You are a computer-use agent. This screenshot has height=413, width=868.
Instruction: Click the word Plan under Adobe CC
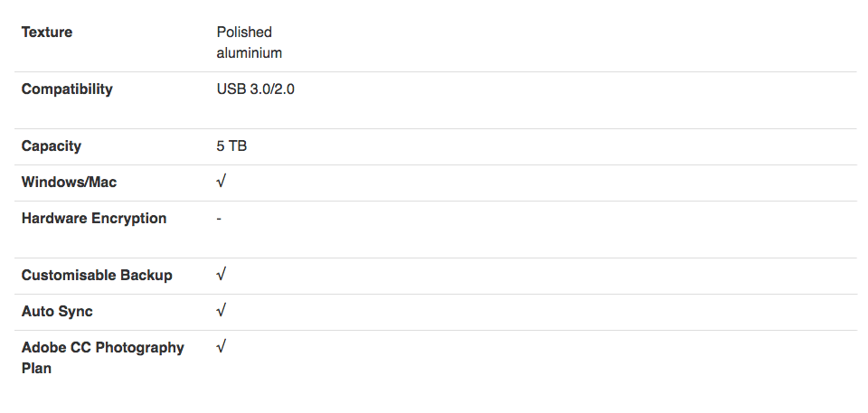point(36,368)
